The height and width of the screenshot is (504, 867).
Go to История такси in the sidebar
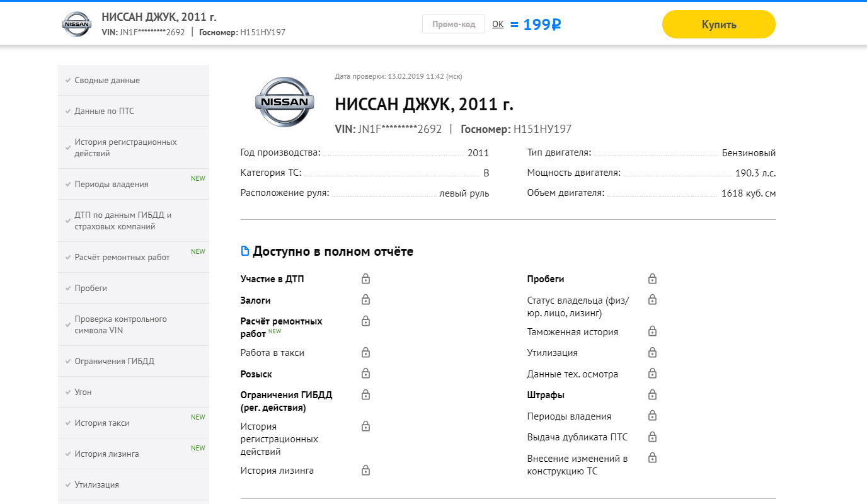[x=134, y=423]
